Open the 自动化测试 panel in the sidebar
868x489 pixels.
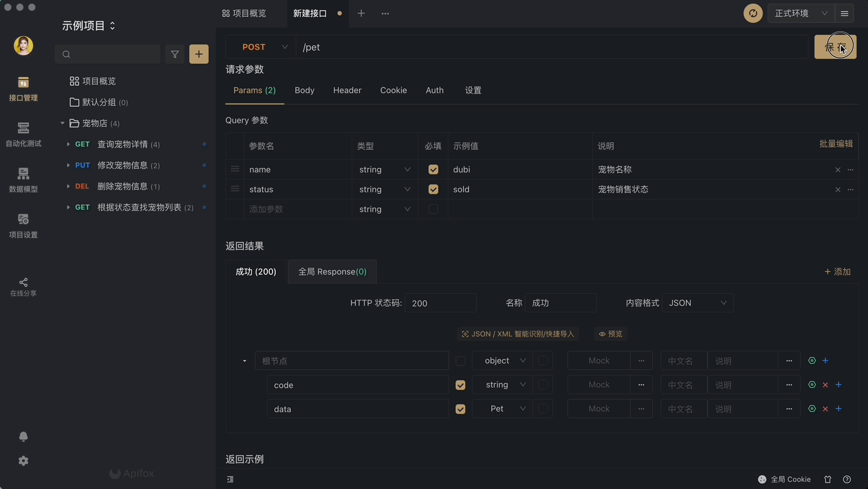23,133
